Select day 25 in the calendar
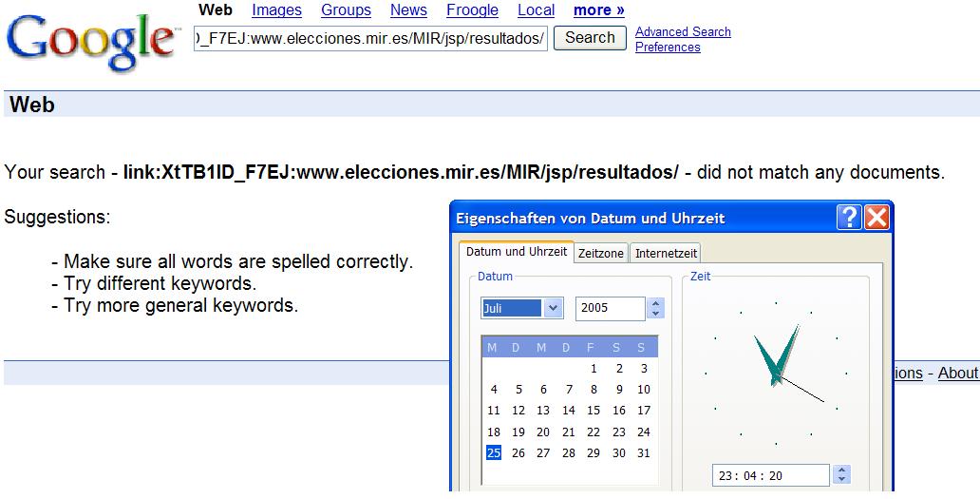980x499 pixels. (x=494, y=452)
